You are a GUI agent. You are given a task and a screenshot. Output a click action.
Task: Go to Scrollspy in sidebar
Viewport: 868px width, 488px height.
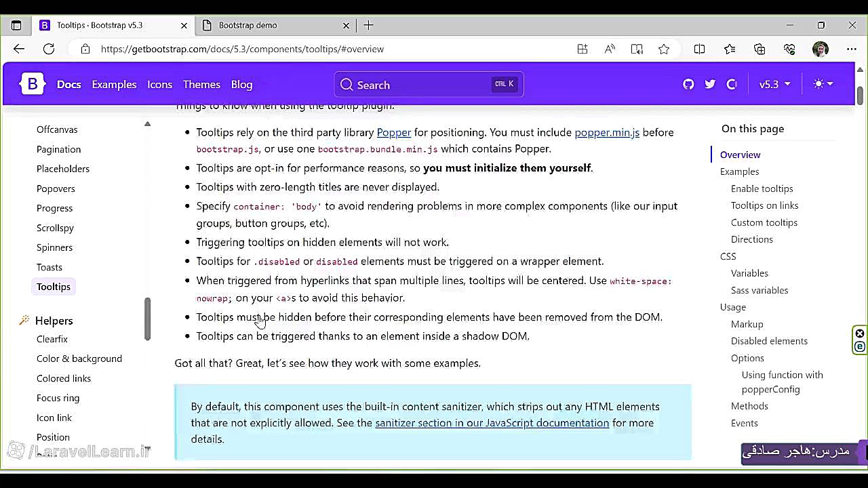tap(55, 228)
